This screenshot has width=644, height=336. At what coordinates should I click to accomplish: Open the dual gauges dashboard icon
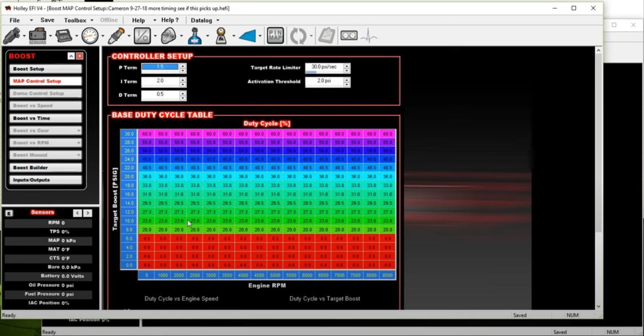(349, 36)
